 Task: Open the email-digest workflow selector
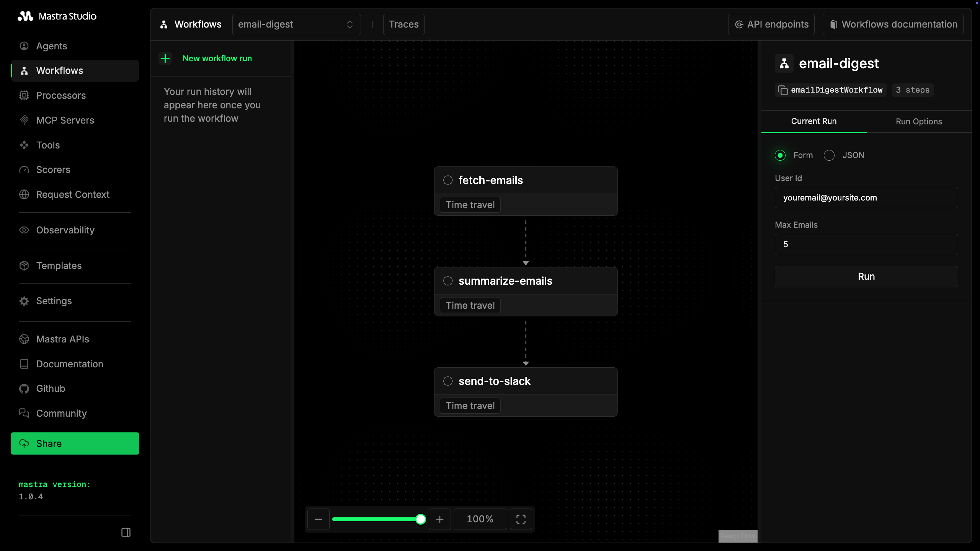tap(296, 24)
